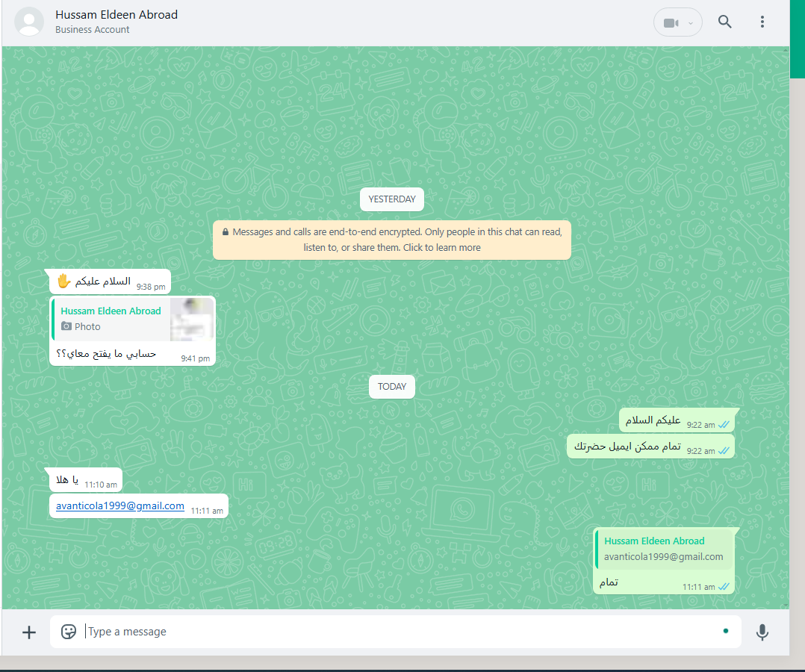Image resolution: width=805 pixels, height=672 pixels.
Task: Record a voice message with microphone
Action: [762, 632]
